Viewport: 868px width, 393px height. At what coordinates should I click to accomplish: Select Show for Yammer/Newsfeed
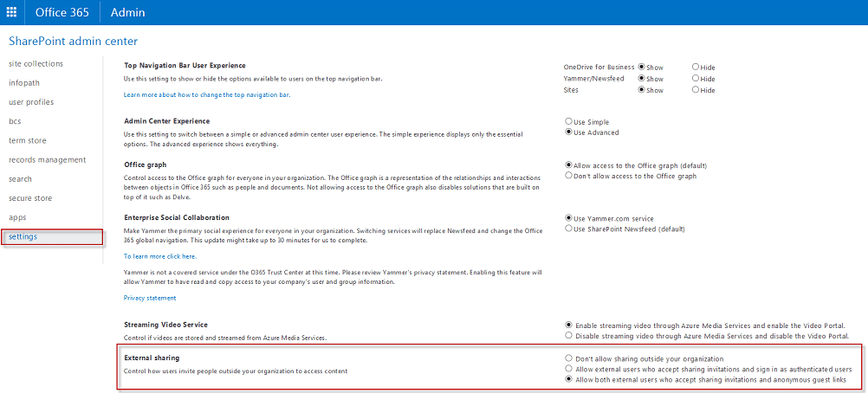click(x=641, y=78)
